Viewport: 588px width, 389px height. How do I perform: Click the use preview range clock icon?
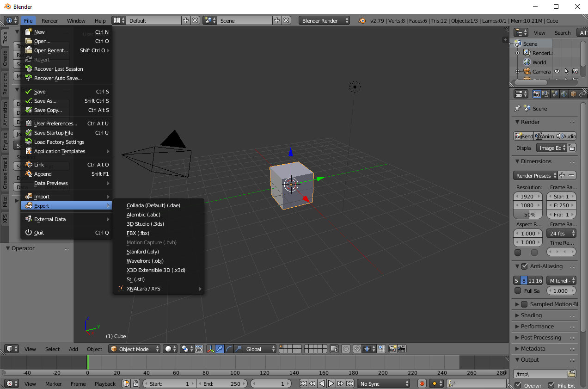pos(126,383)
